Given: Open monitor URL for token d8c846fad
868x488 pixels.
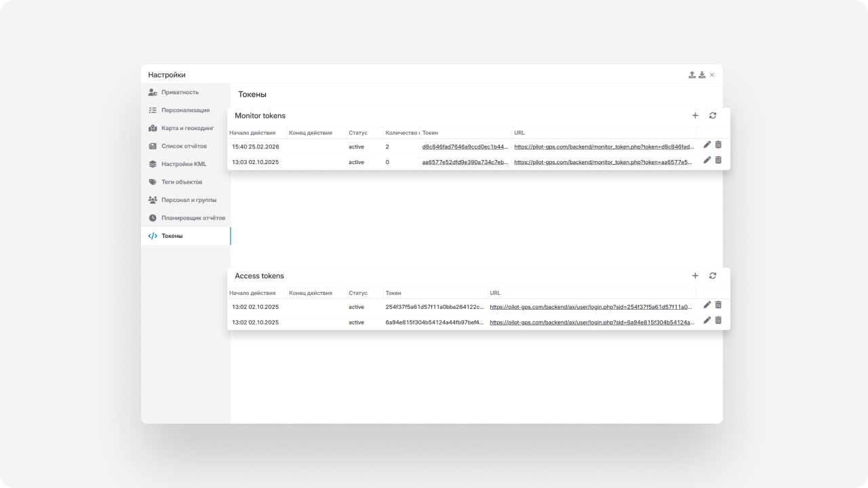Looking at the screenshot, I should click(x=604, y=146).
